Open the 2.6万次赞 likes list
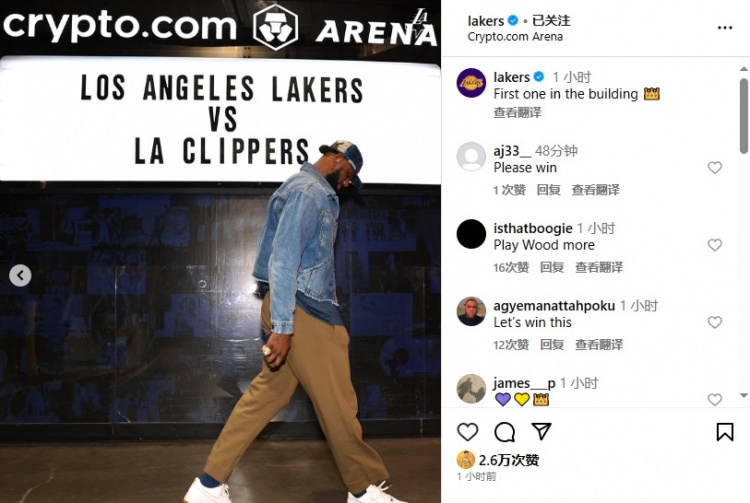The height and width of the screenshot is (503, 750). (x=509, y=460)
